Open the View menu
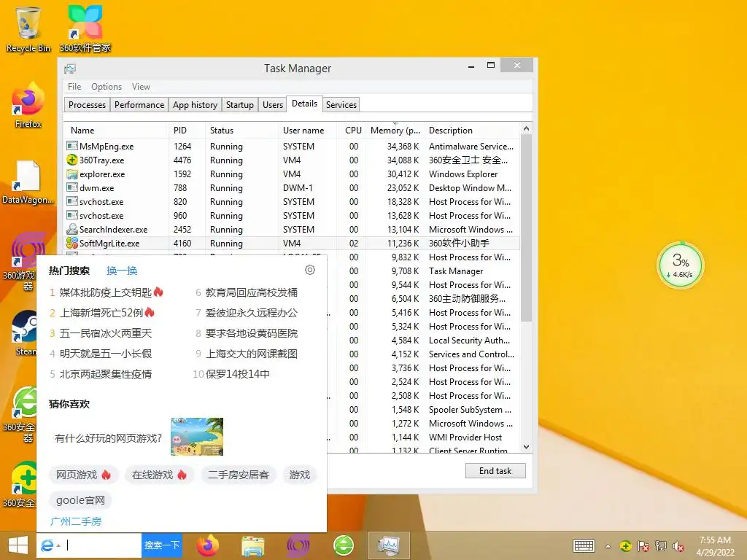Image resolution: width=747 pixels, height=560 pixels. pos(141,87)
